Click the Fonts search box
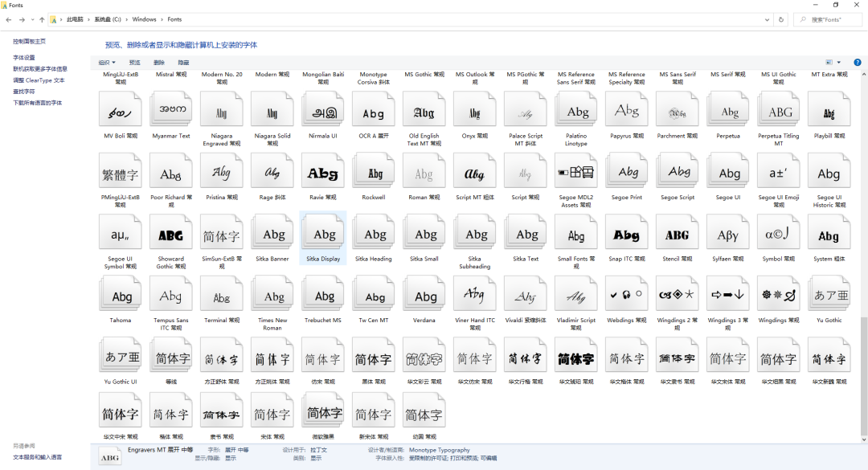The image size is (868, 470). [x=828, y=19]
